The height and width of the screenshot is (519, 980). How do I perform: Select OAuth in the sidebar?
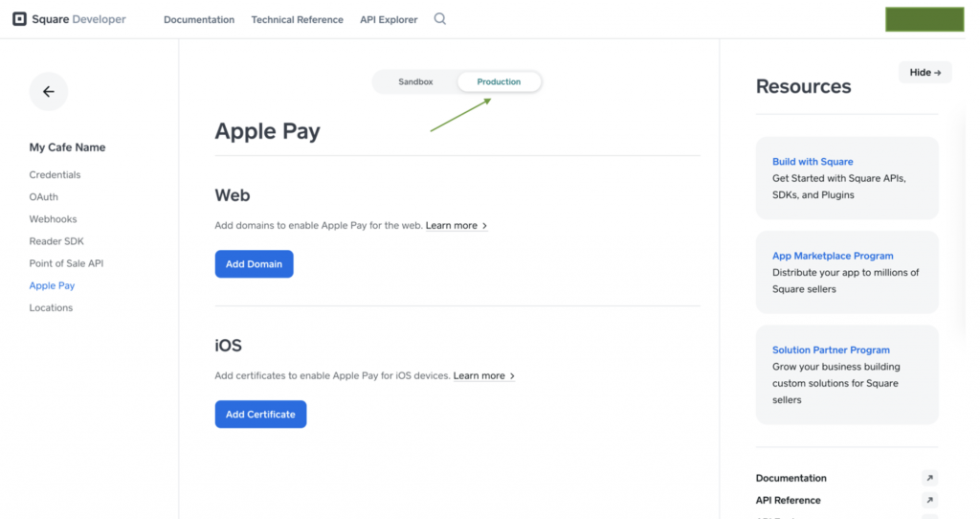(x=44, y=197)
